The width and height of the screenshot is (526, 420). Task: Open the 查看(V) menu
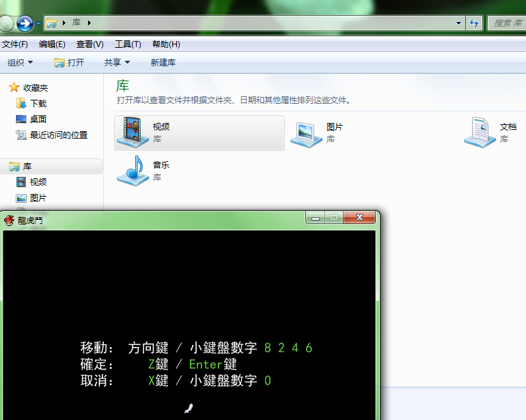tap(90, 44)
